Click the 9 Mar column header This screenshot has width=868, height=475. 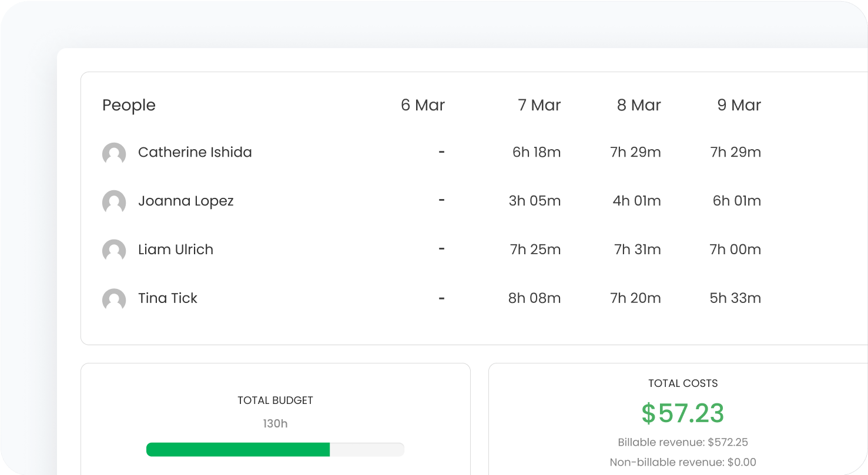click(739, 105)
